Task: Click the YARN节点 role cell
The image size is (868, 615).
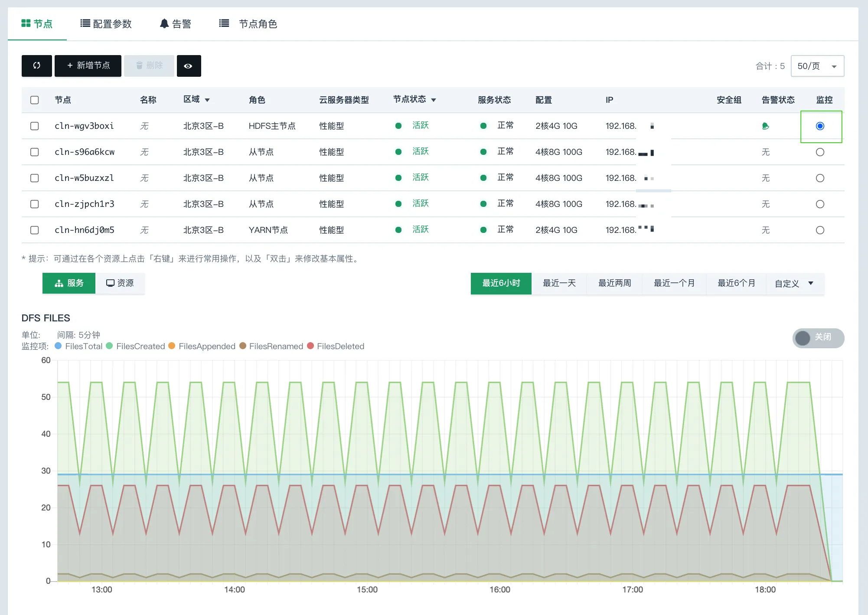Action: click(268, 230)
